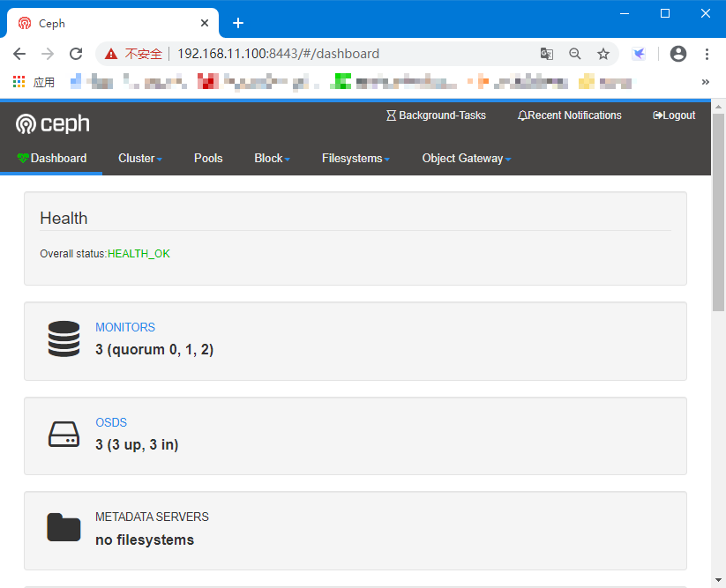Click the Metadata Servers folder icon
The height and width of the screenshot is (588, 726).
64,528
